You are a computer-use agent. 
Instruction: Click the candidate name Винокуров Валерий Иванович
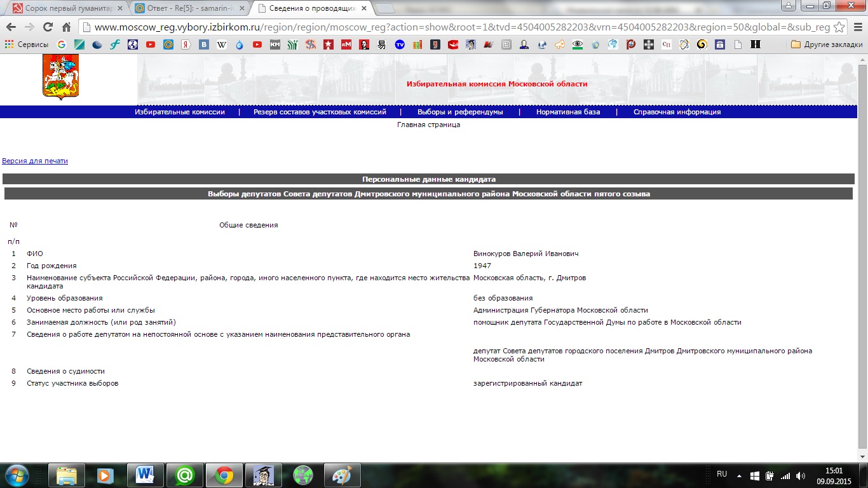click(526, 254)
